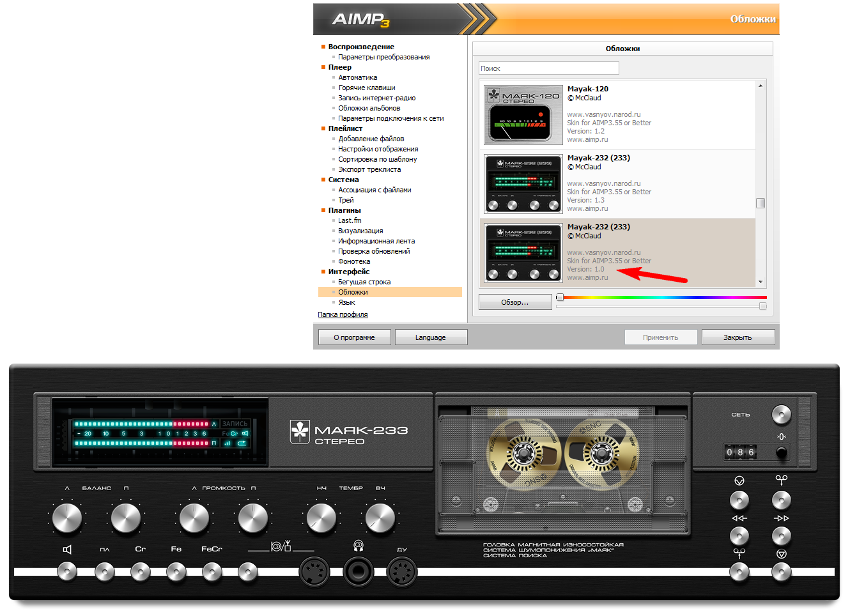Select Визуализация in the settings tree

[360, 231]
